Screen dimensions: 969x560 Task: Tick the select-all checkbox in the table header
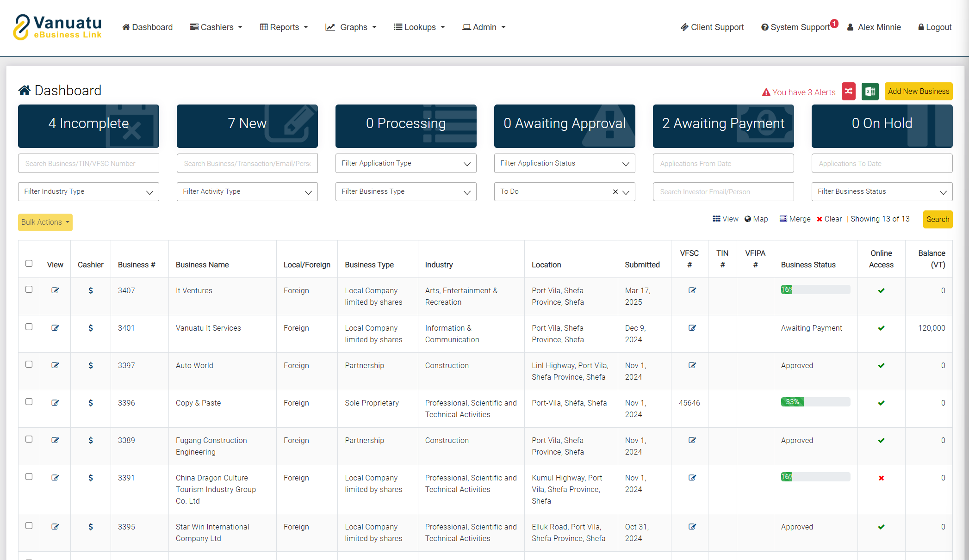(x=29, y=263)
